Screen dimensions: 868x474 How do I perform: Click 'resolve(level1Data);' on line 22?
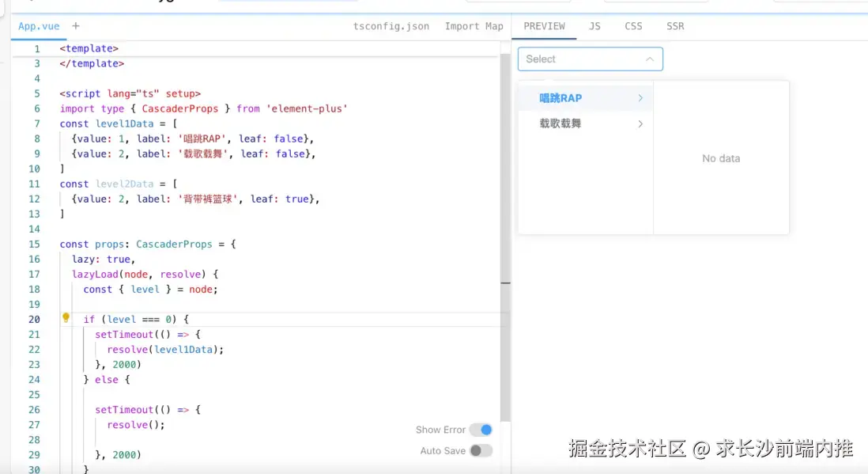click(x=165, y=349)
